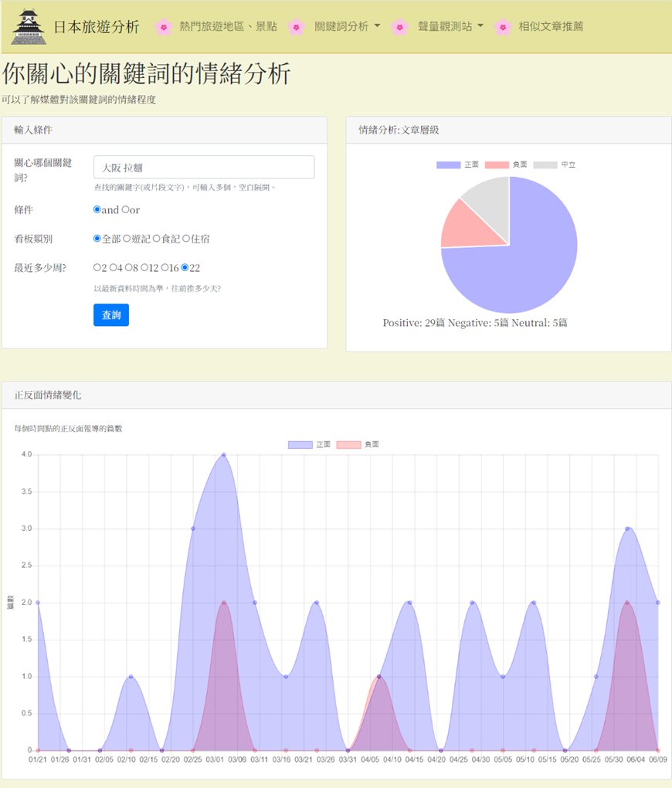This screenshot has width=672, height=788.
Task: Open the 關鍵詞分析 dropdown menu
Action: (347, 26)
